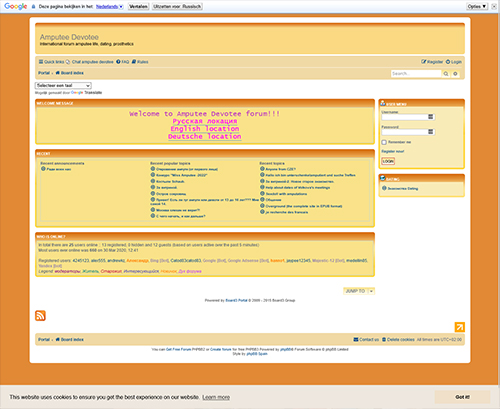The height and width of the screenshot is (409, 500).
Task: Click the Login power icon
Action: (x=448, y=62)
